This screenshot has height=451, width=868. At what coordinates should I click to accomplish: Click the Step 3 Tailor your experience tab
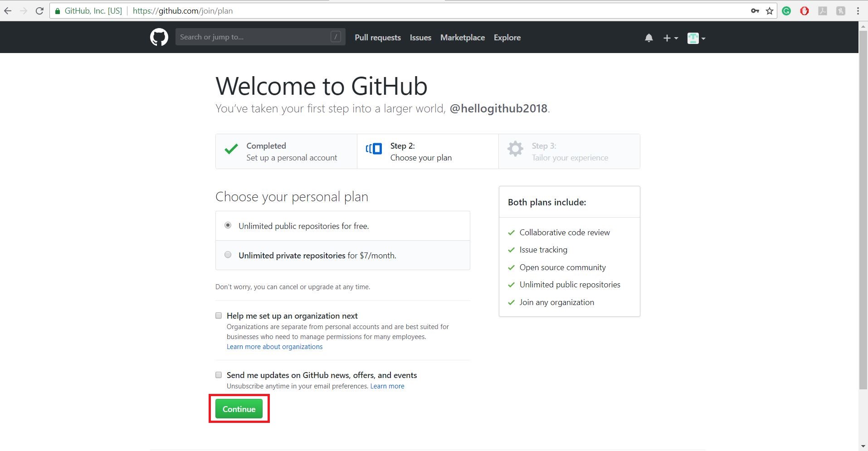569,151
